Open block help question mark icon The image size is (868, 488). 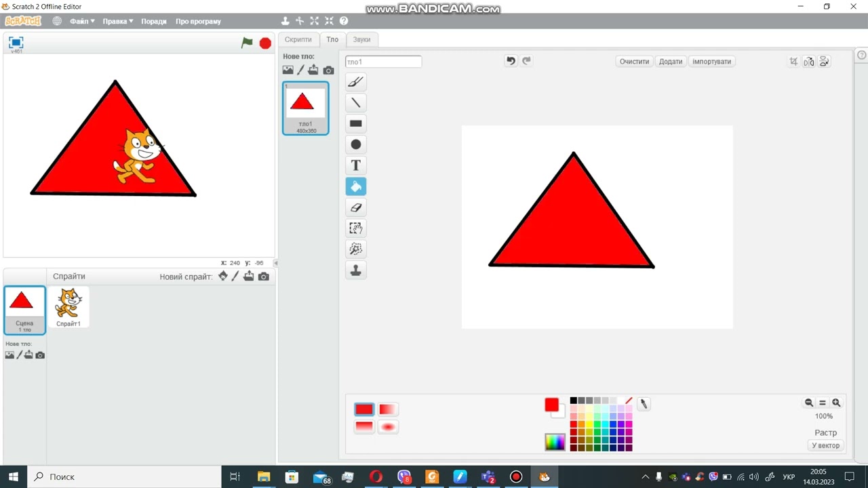[344, 21]
